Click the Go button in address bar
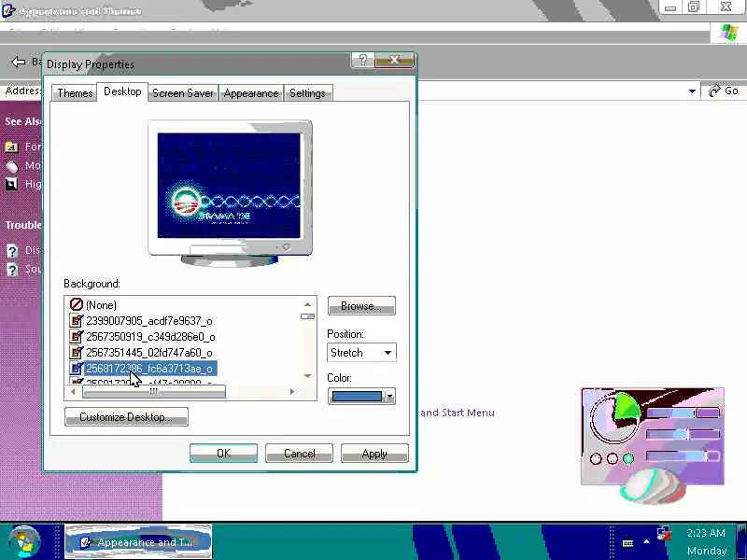The width and height of the screenshot is (747, 560). click(x=723, y=91)
